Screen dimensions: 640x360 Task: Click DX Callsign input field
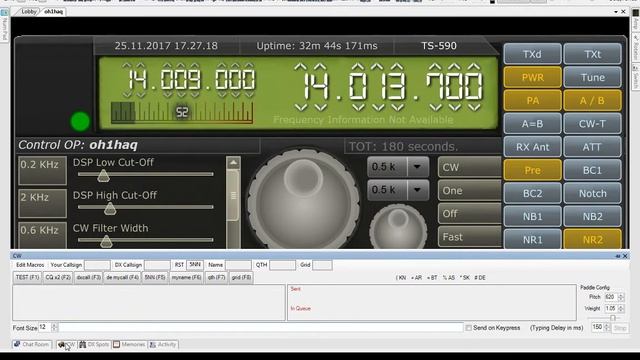click(x=157, y=265)
